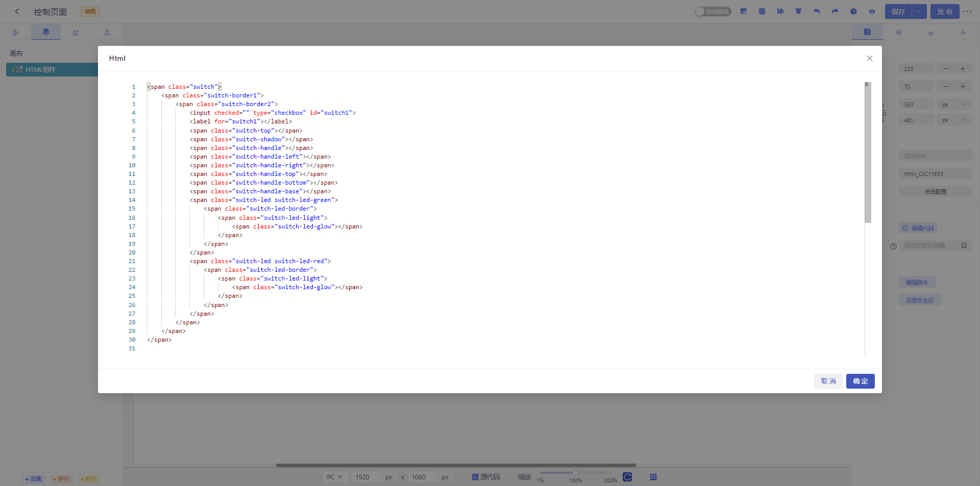
Task: Switch to the shapes assets tab in left panel
Action: (76, 32)
